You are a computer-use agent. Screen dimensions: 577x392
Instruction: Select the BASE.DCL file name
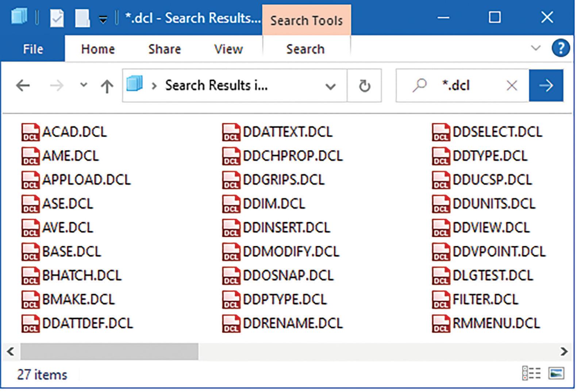tap(72, 252)
